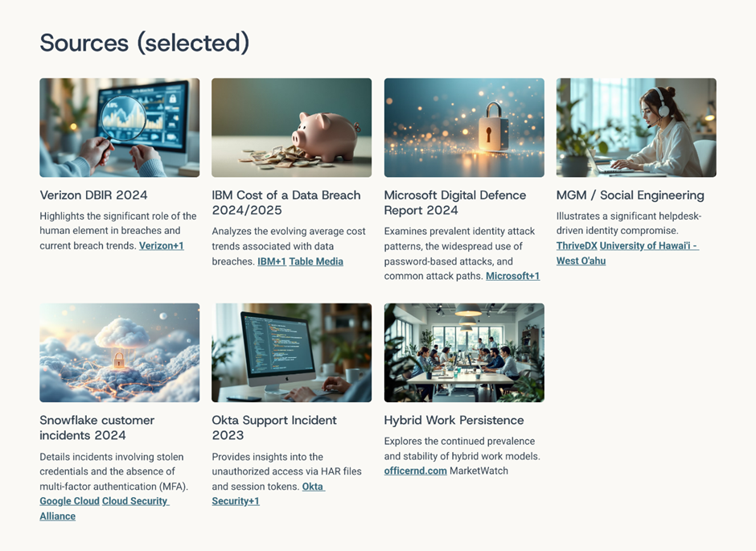Visit the ThriveDX link
The width and height of the screenshot is (756, 551).
[x=577, y=246]
